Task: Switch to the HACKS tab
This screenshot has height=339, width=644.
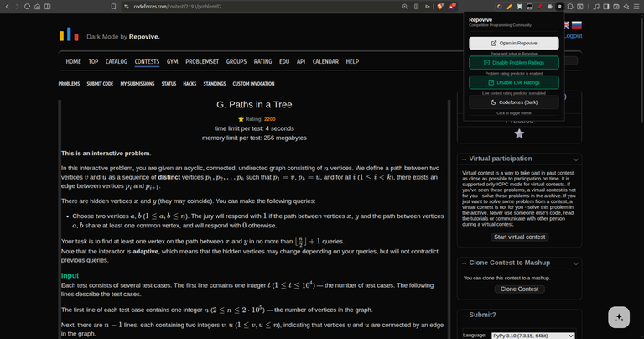Action: [x=190, y=84]
